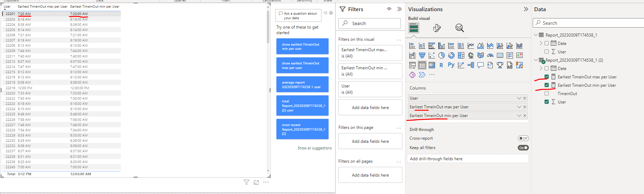Select the Ribbon chart visual
The image size is (644, 194).
[520, 46]
